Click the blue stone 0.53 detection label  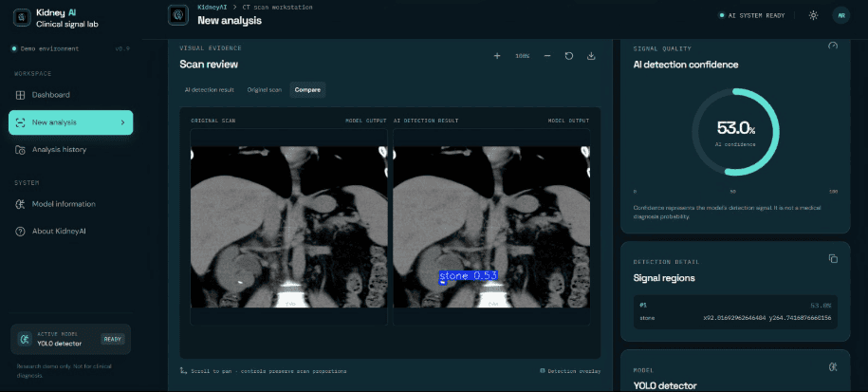[x=469, y=275]
